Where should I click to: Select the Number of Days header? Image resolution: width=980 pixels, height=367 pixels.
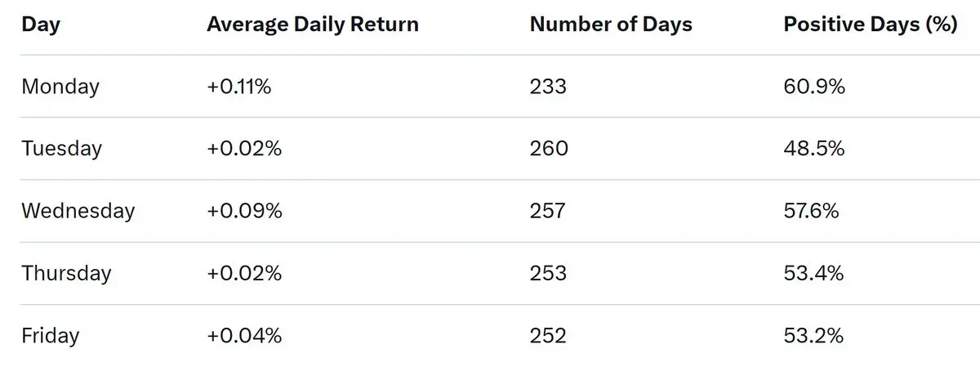(x=611, y=25)
